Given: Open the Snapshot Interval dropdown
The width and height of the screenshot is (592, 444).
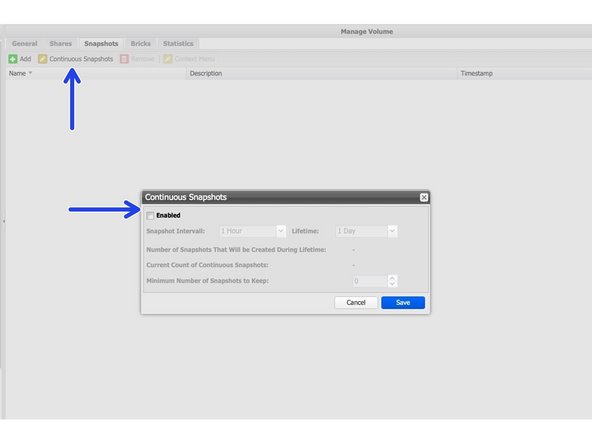Looking at the screenshot, I should [281, 231].
